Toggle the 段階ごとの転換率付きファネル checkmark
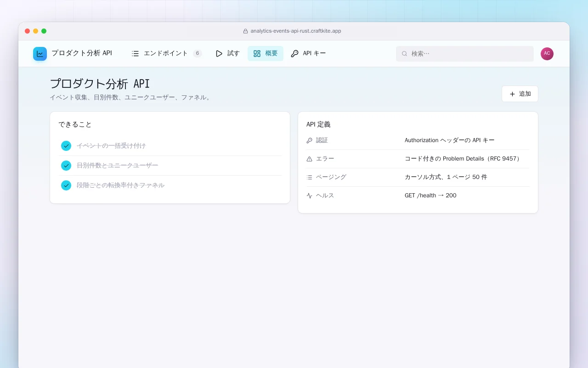This screenshot has width=588, height=368. pos(66,185)
